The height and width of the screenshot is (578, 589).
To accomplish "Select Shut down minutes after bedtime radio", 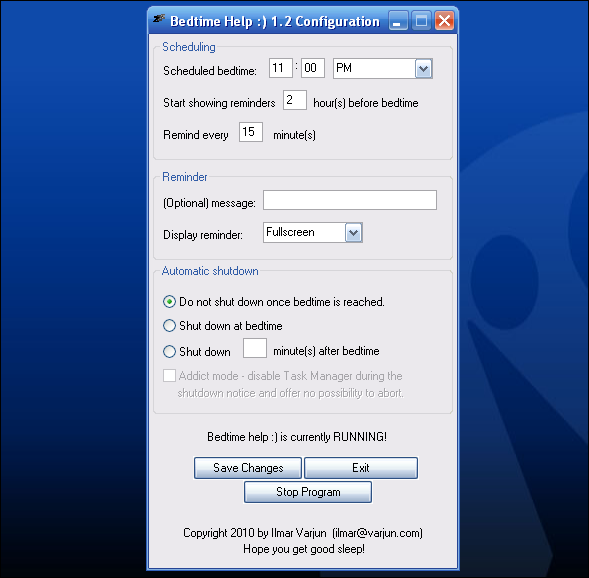I will coord(169,352).
